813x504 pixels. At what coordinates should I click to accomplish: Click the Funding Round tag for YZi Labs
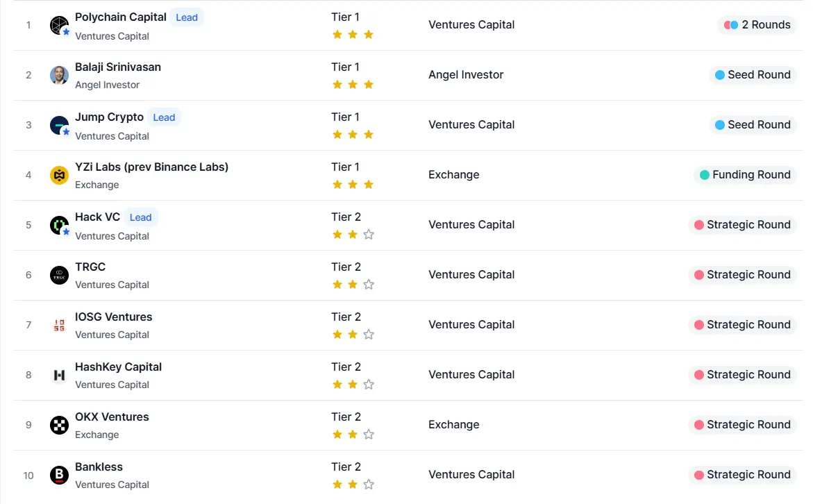point(745,175)
